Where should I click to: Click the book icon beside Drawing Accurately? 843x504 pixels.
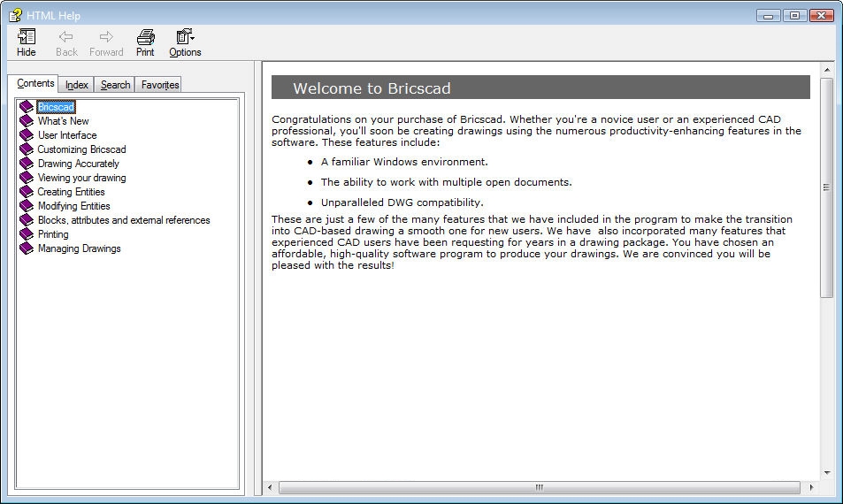click(27, 164)
